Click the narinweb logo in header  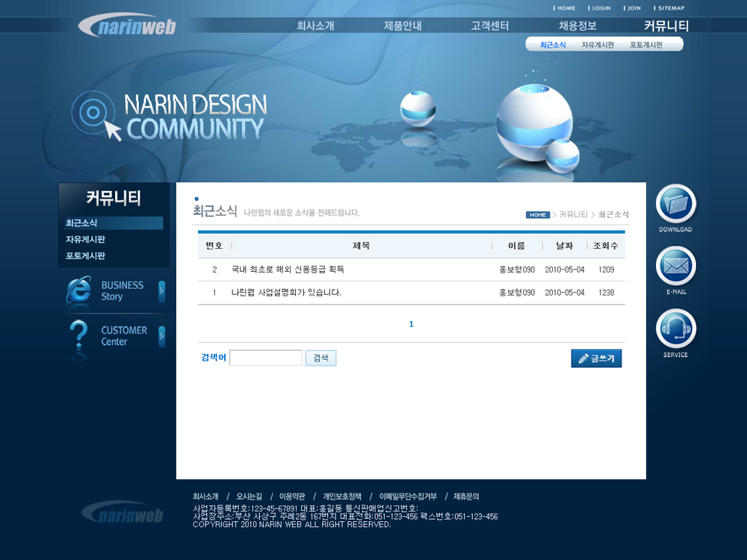tap(127, 26)
